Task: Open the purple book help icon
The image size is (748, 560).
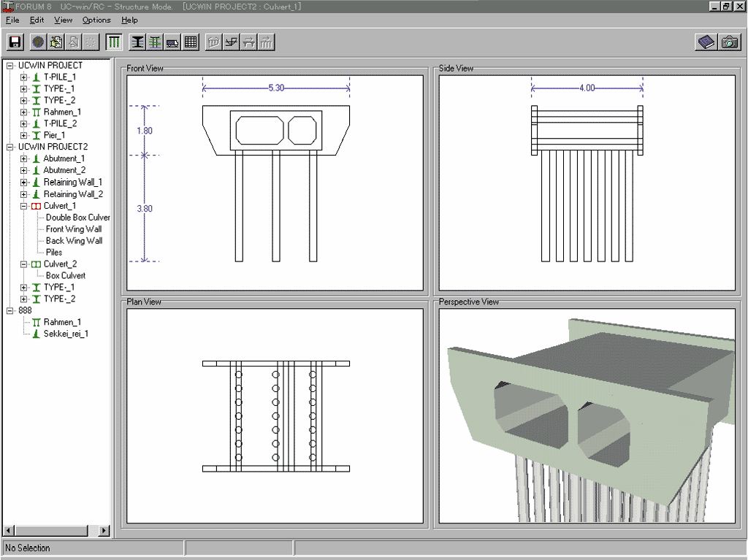Action: point(706,42)
